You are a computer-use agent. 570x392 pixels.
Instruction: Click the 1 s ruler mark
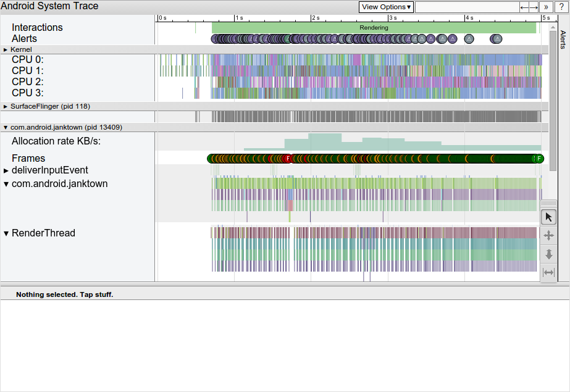tap(239, 18)
